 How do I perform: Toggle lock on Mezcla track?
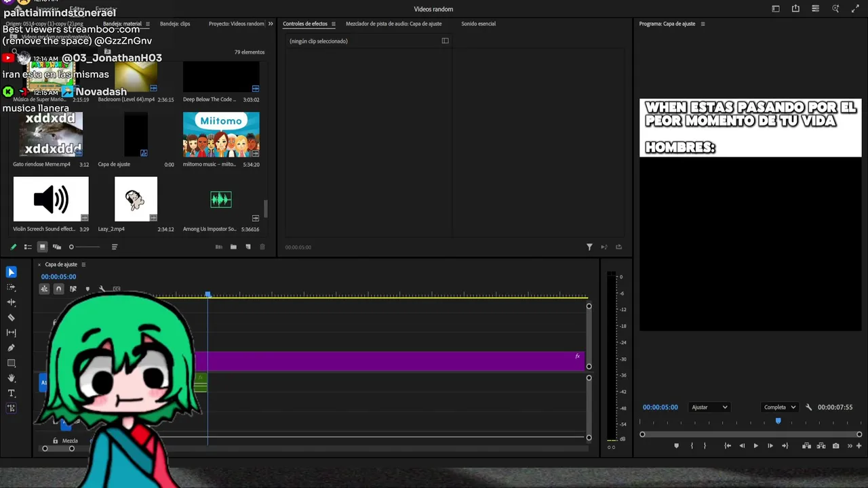point(56,441)
